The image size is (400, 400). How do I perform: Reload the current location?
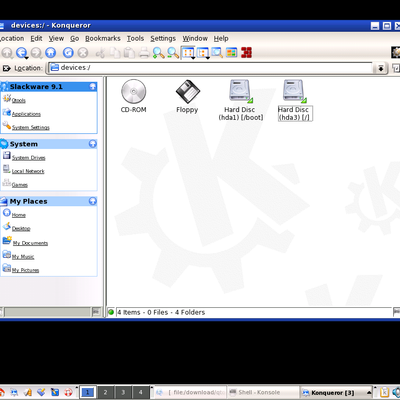[68, 52]
